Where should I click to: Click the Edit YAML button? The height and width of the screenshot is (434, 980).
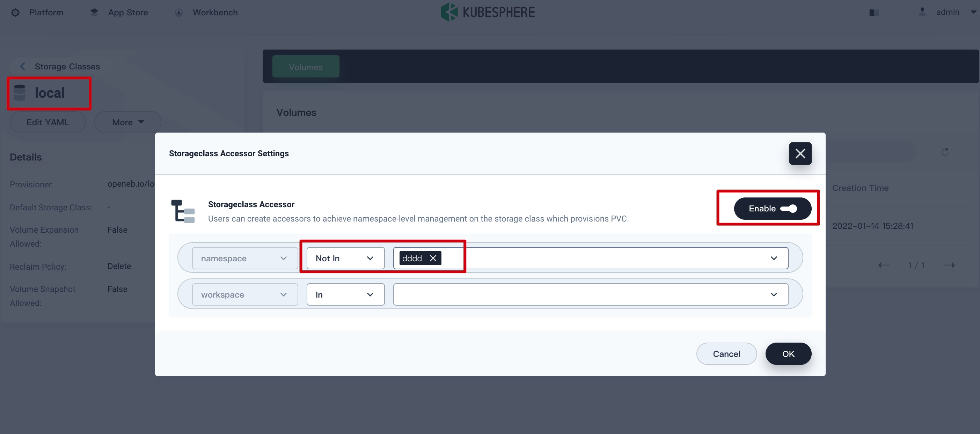pos(47,122)
